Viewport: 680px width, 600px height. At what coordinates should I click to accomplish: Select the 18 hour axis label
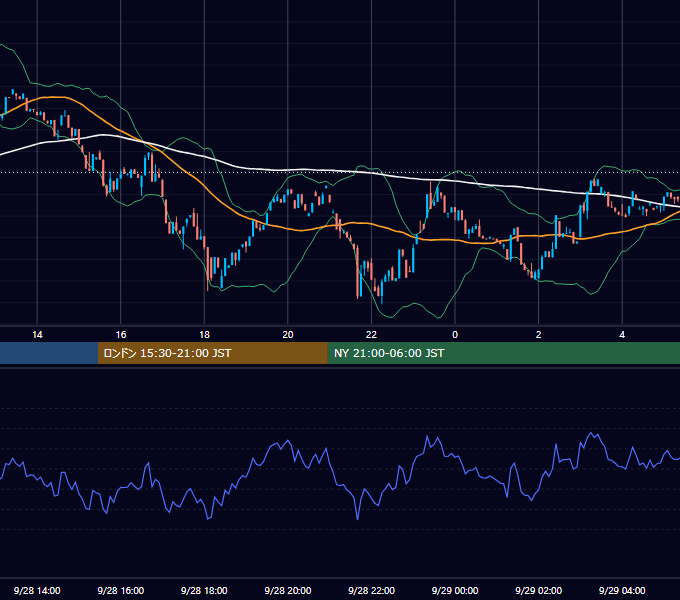point(204,335)
